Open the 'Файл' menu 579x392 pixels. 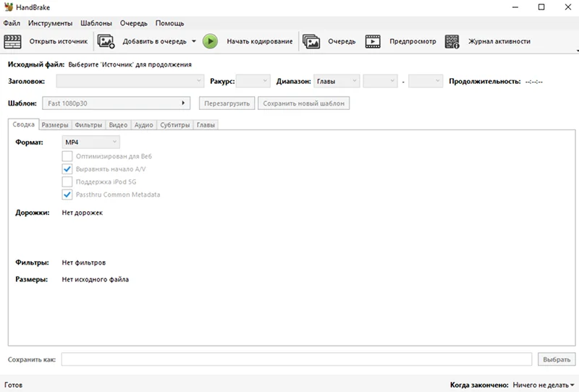coord(12,23)
